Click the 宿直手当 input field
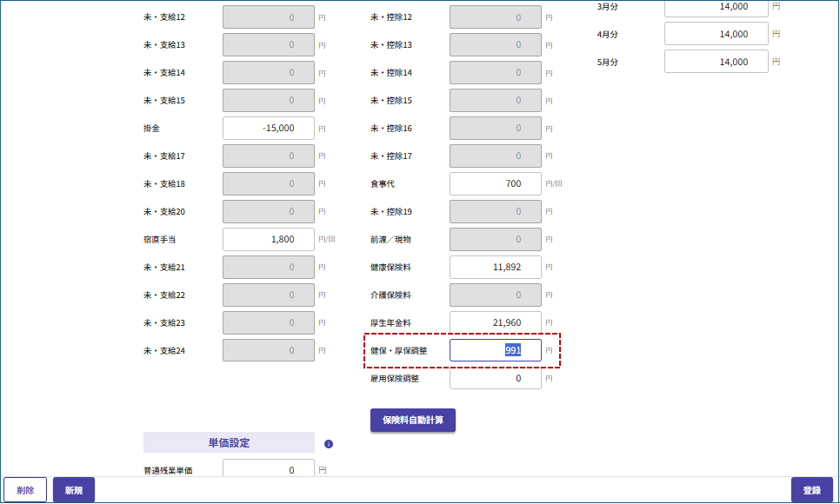Viewport: 840px width, 504px height. pyautogui.click(x=268, y=239)
